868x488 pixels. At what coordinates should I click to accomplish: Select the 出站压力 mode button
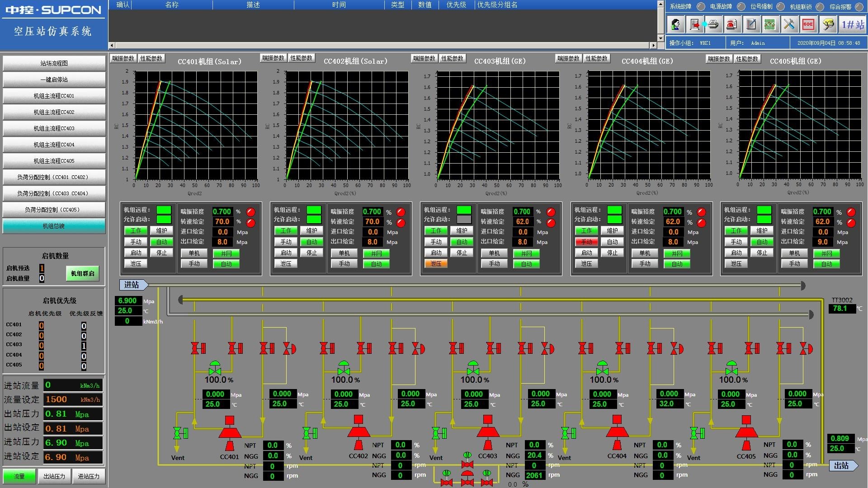click(x=54, y=476)
